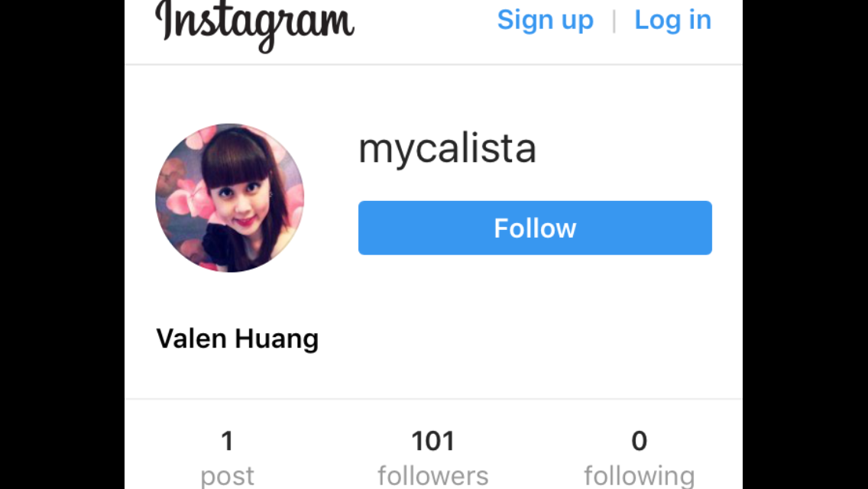Click the empty bio area below Valen Huang
The width and height of the screenshot is (868, 489).
click(x=433, y=375)
